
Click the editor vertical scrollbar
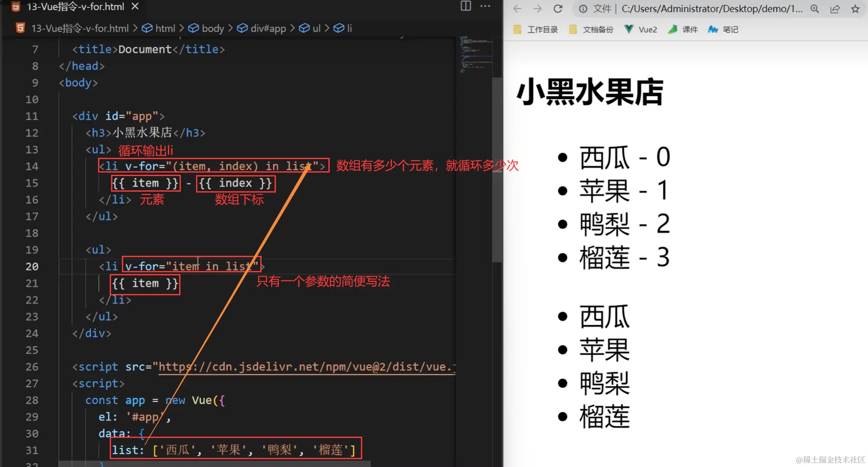pos(497,169)
